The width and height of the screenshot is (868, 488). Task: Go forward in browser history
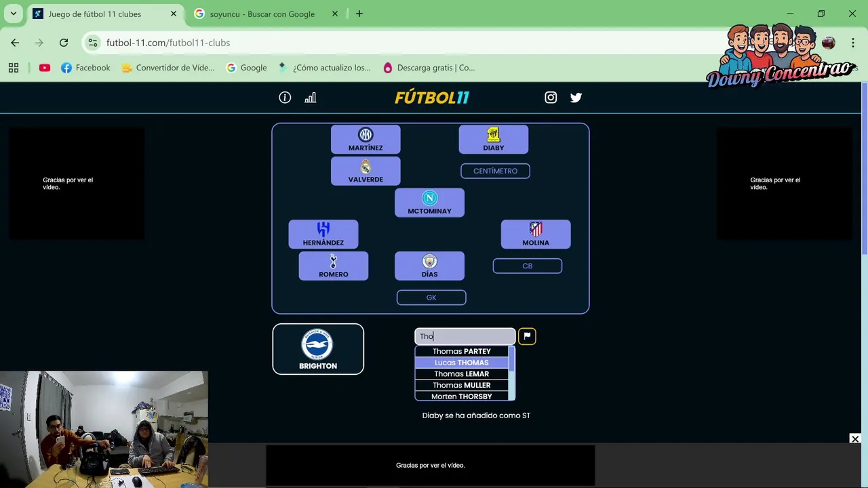pyautogui.click(x=39, y=43)
